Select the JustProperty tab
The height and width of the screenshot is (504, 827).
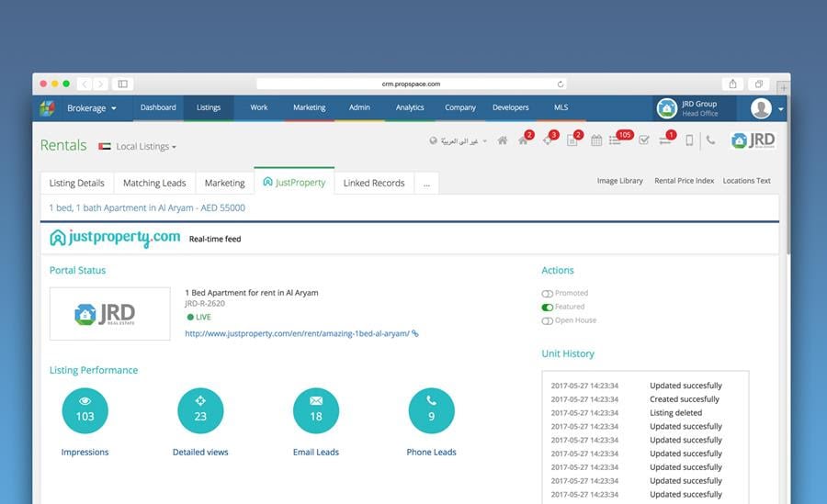tap(294, 182)
